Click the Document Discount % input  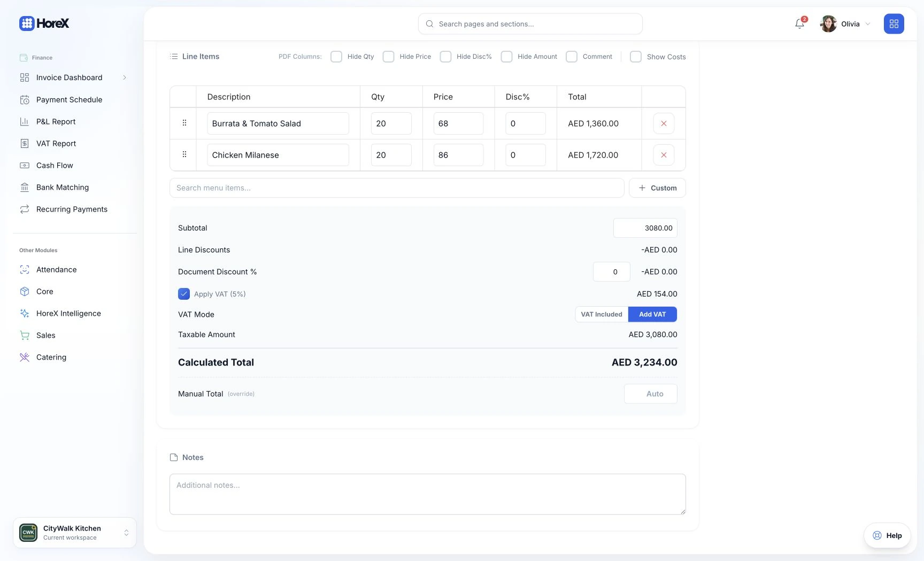point(611,271)
